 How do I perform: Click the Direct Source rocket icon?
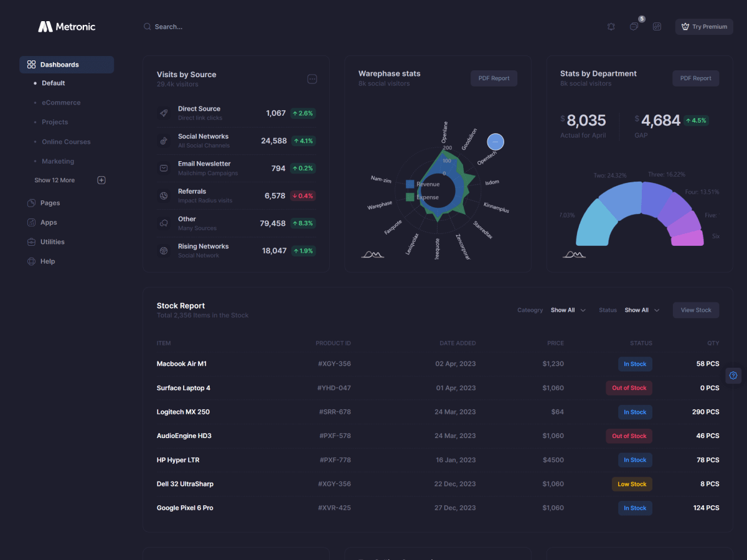point(164,113)
